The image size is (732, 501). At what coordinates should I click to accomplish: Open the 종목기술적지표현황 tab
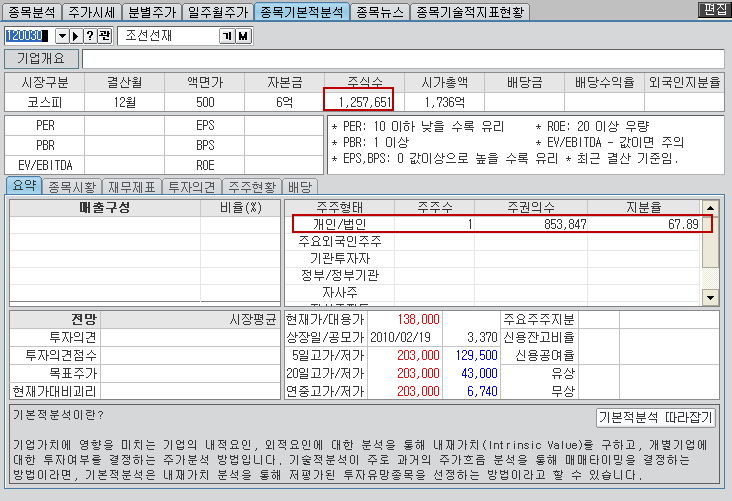click(470, 12)
